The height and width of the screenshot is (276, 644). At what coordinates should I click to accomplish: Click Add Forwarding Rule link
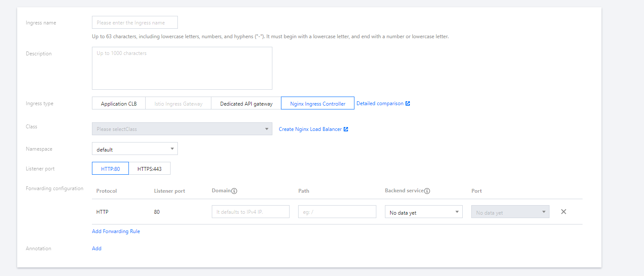click(x=116, y=231)
